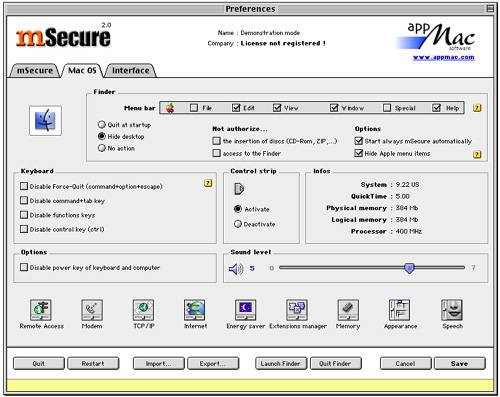Click the Quit button
Image resolution: width=500 pixels, height=397 pixels.
click(39, 364)
